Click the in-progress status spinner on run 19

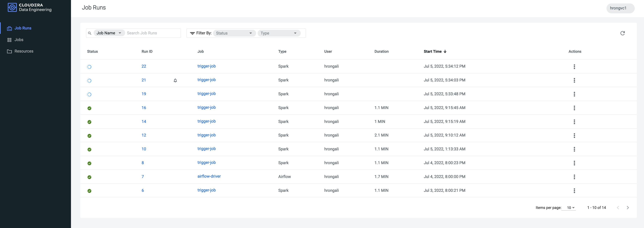point(90,94)
